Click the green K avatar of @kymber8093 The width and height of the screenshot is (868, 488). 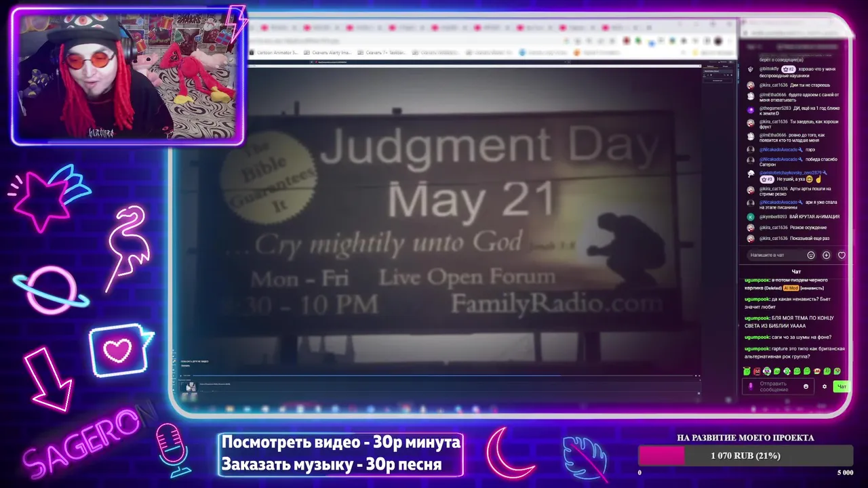751,217
